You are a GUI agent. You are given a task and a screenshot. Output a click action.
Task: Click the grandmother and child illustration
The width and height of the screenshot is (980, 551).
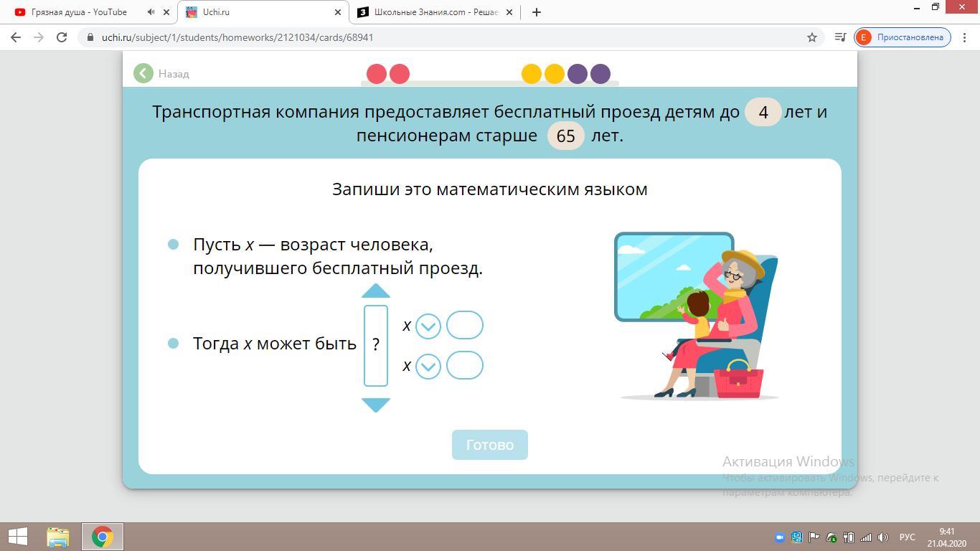tap(697, 316)
